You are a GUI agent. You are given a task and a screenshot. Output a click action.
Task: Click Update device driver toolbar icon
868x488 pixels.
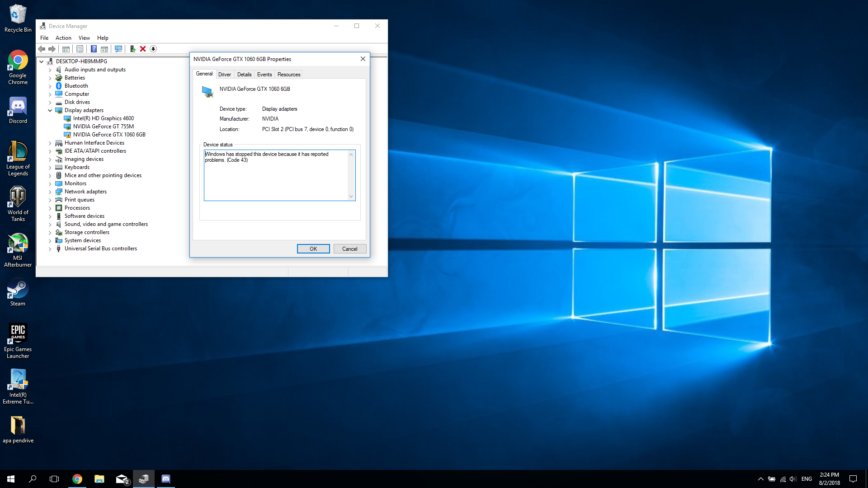click(x=132, y=49)
